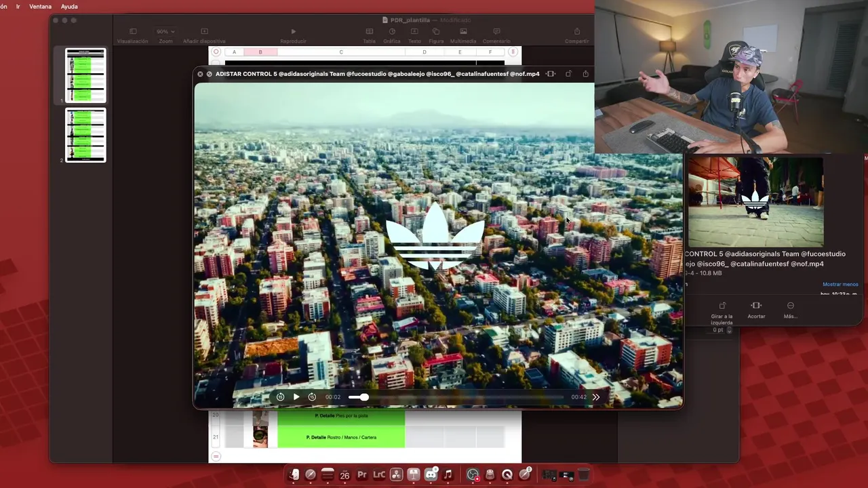
Task: Click the table select handle at top-left
Action: (x=216, y=52)
